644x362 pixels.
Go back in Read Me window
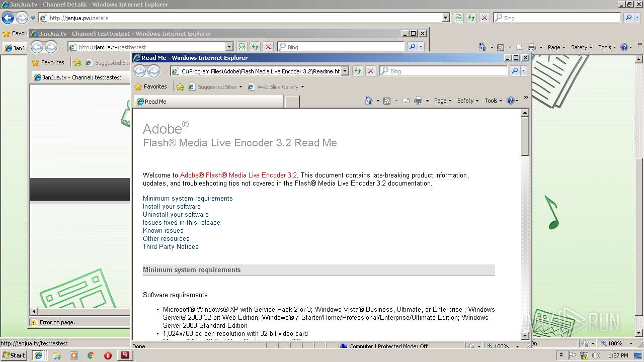coord(140,71)
